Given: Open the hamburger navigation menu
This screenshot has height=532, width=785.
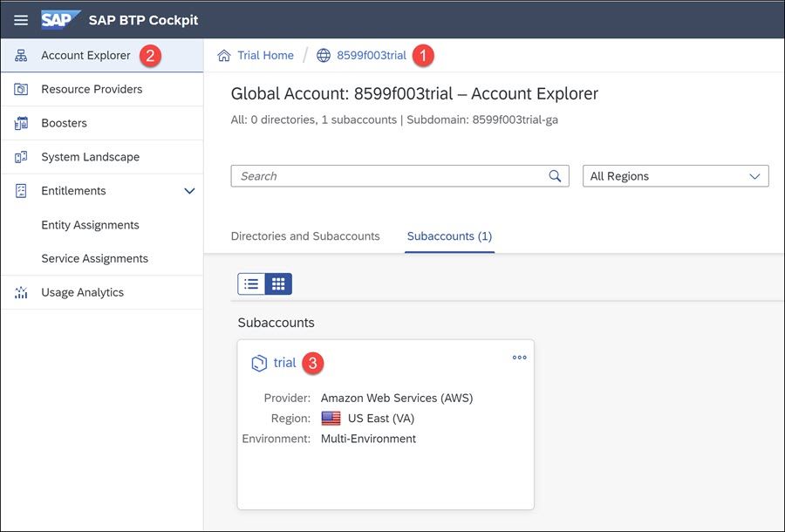Looking at the screenshot, I should pyautogui.click(x=21, y=20).
